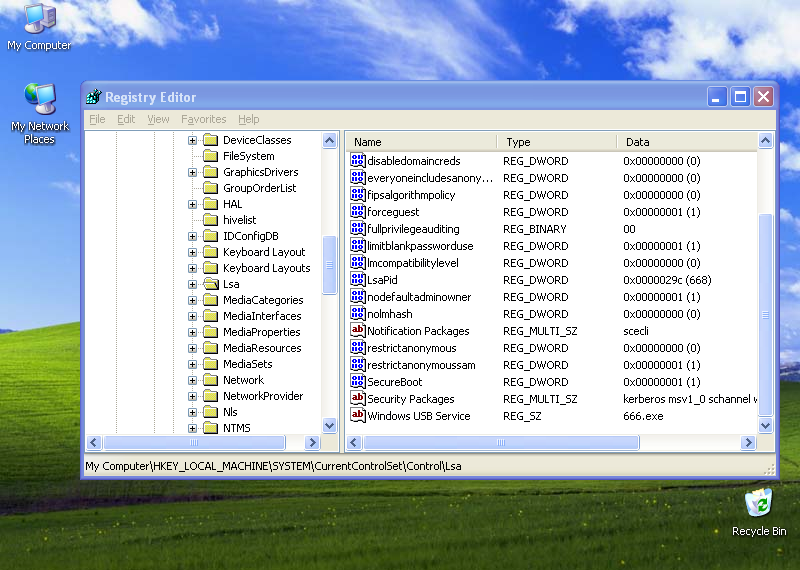Viewport: 800px width, 570px height.
Task: Select the MediaResources key label
Action: 262,348
